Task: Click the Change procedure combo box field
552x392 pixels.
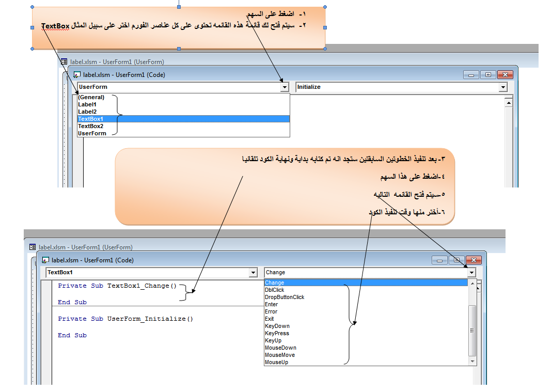Action: coord(370,273)
